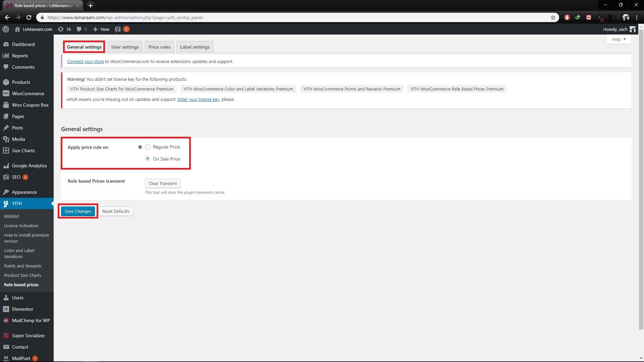Open a new browser tab
This screenshot has height=362, width=644.
[x=90, y=5]
